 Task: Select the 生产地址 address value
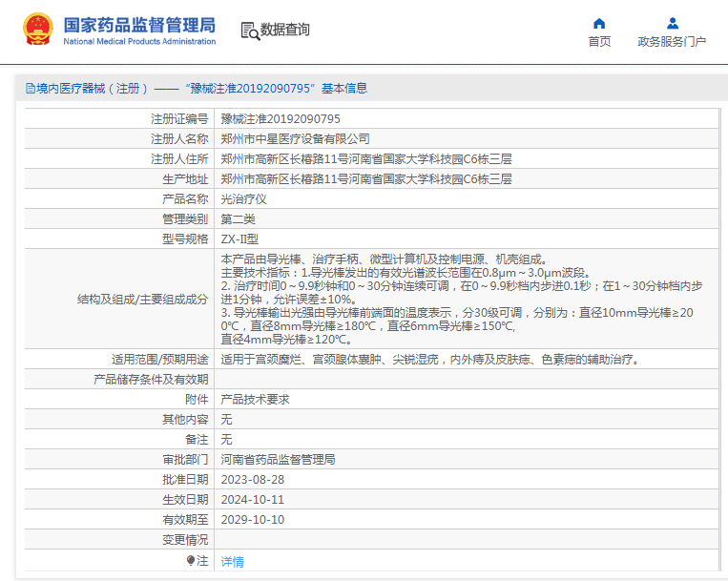coord(366,179)
